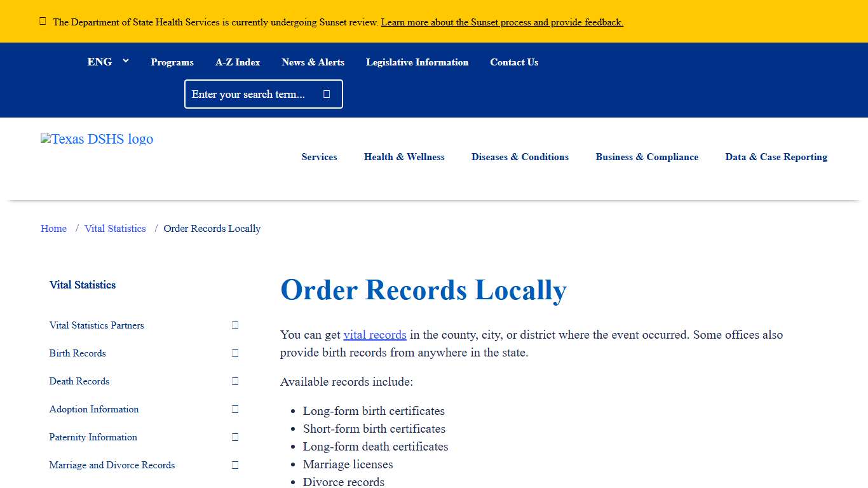Screen dimensions: 868x488
Task: Expand the Vital Statistics Partners section
Action: pyautogui.click(x=234, y=325)
